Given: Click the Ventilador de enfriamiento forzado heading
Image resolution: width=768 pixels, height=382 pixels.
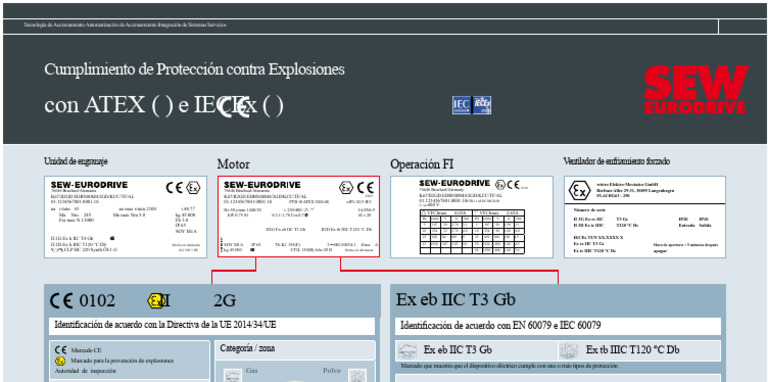Looking at the screenshot, I should coord(616,161).
